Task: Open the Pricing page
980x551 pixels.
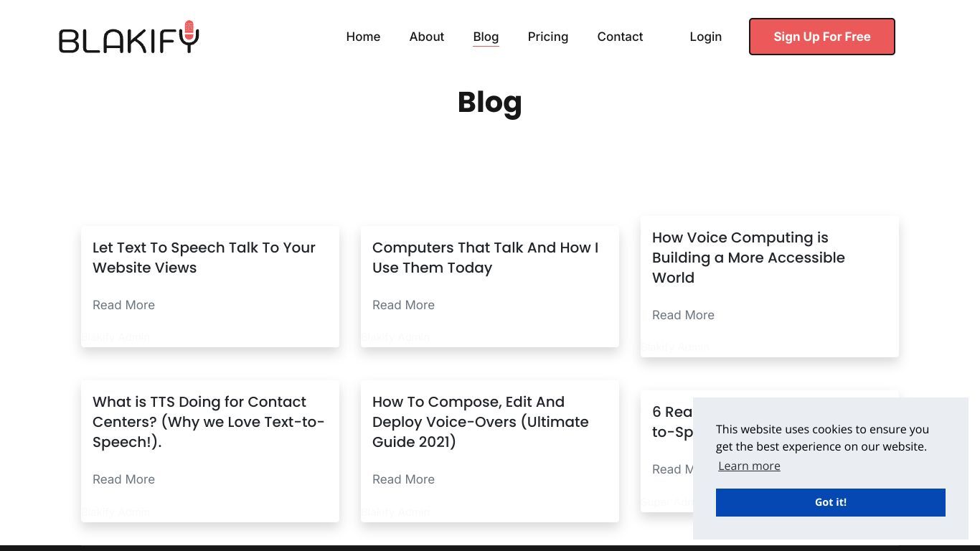Action: click(548, 37)
